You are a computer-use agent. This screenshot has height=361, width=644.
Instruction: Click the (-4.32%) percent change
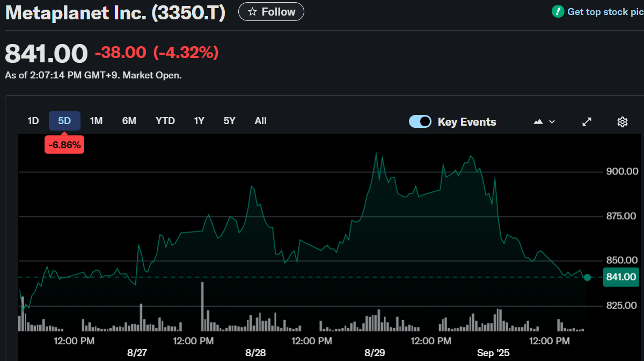pyautogui.click(x=186, y=53)
